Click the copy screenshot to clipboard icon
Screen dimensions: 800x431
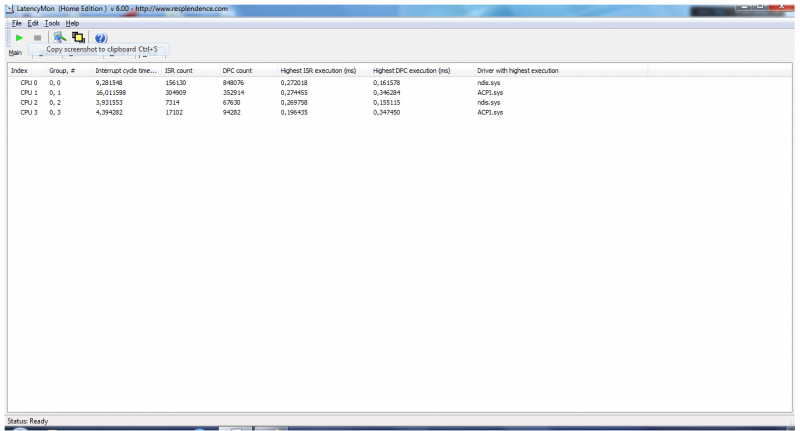pyautogui.click(x=78, y=37)
